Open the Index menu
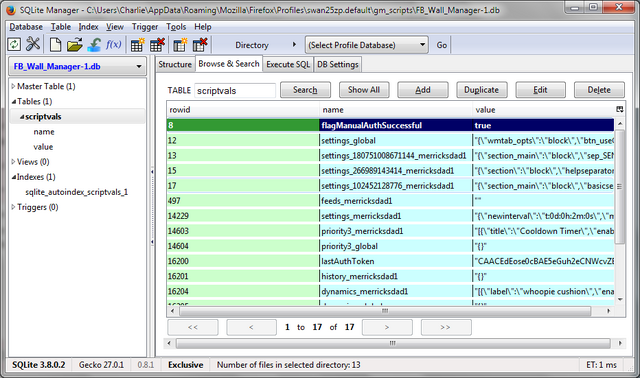This screenshot has width=640, height=378. point(88,27)
